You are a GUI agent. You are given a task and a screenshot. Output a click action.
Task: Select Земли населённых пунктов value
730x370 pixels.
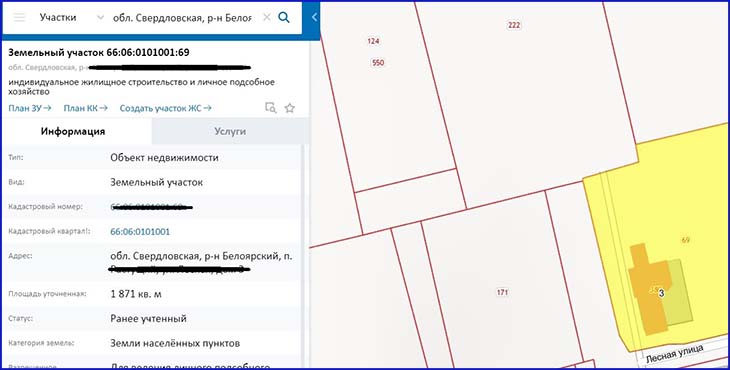pyautogui.click(x=175, y=343)
